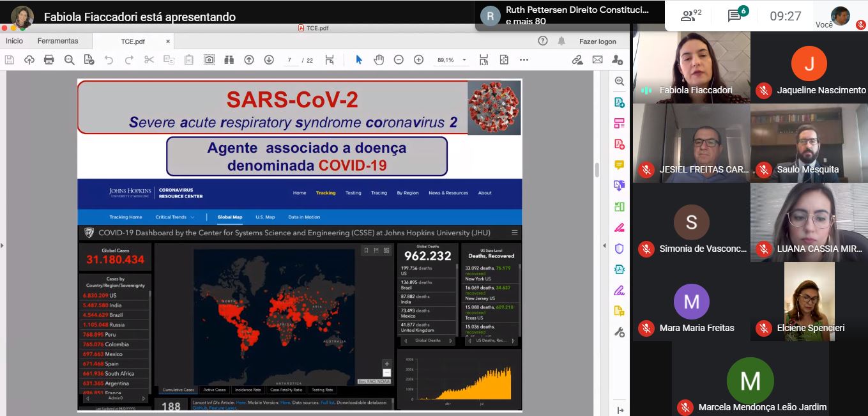Image resolution: width=868 pixels, height=416 pixels.
Task: Go to the previous page arrow
Action: click(249, 59)
